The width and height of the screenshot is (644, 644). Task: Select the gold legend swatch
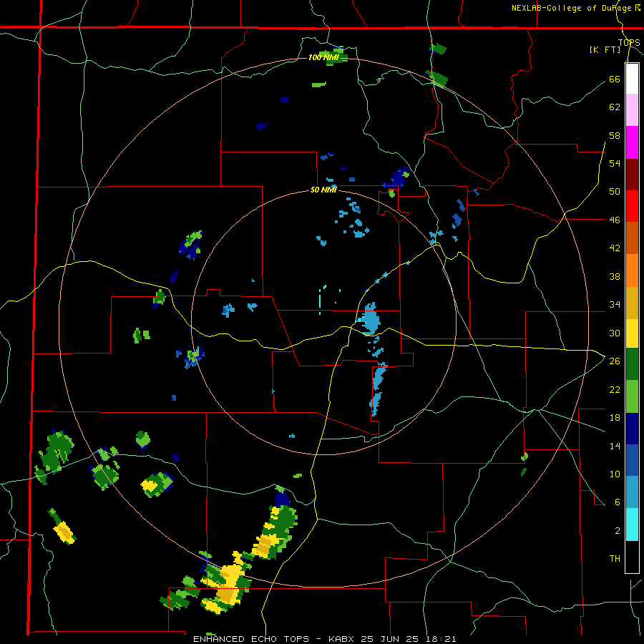coord(632,303)
